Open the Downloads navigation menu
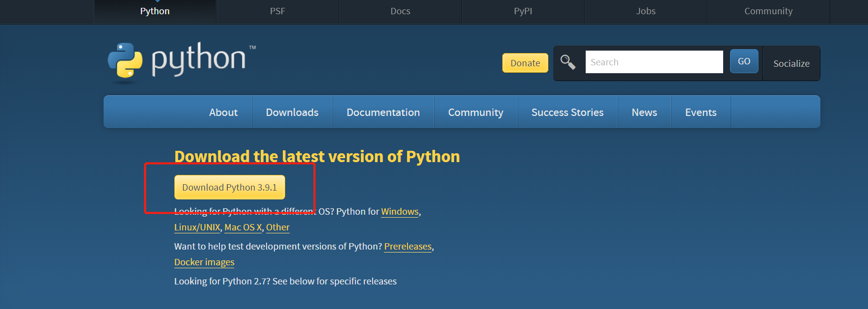Viewport: 868px width, 309px height. point(292,112)
